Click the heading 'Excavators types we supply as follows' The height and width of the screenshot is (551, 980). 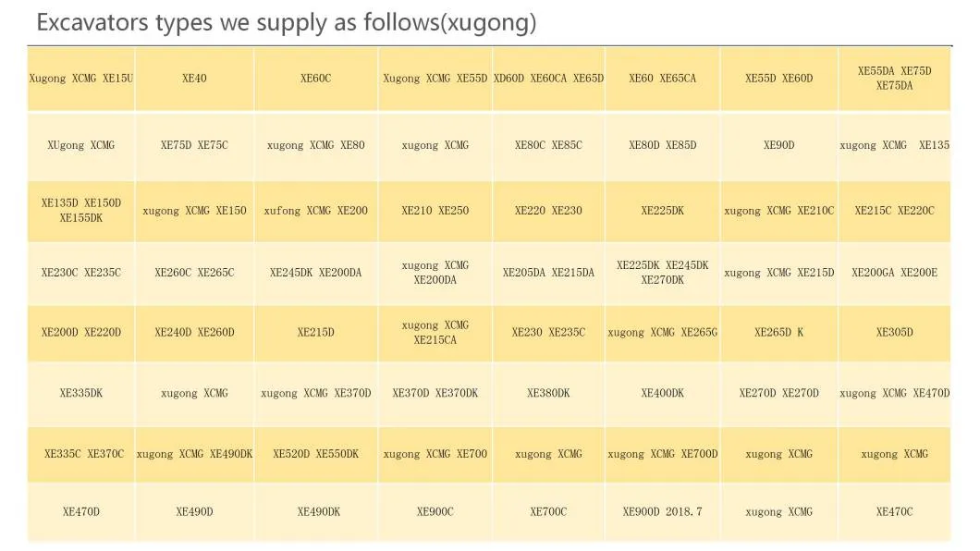pyautogui.click(x=286, y=22)
